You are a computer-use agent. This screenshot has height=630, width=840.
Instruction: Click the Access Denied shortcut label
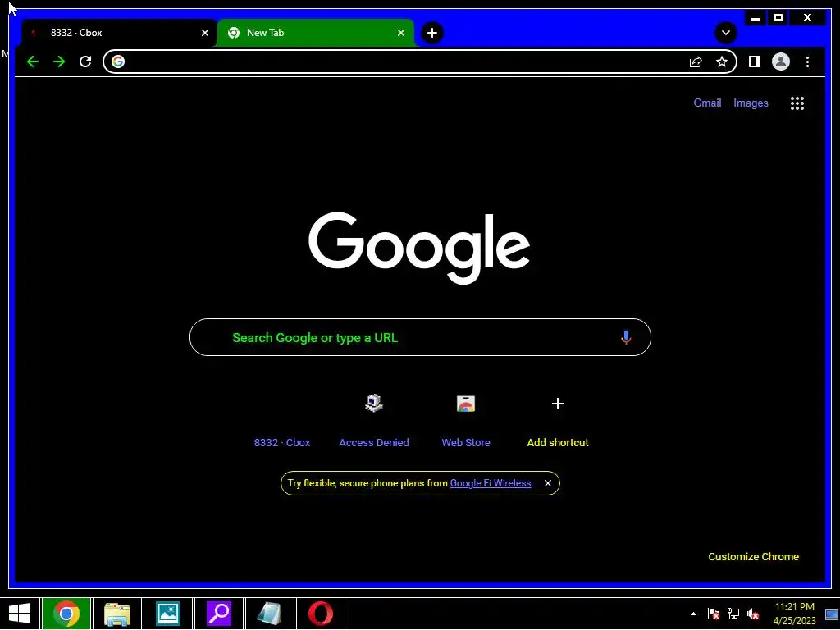click(374, 442)
